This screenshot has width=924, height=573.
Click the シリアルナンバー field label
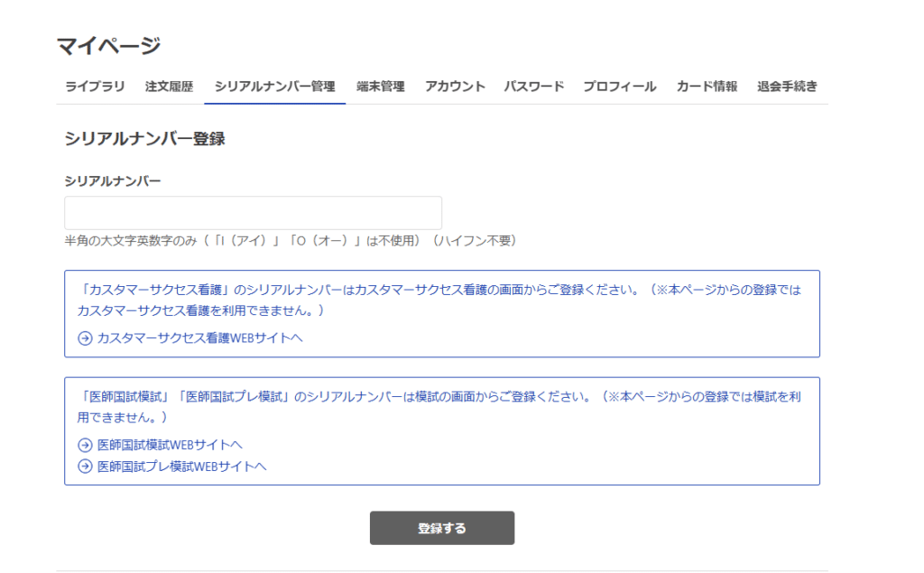[x=112, y=181]
